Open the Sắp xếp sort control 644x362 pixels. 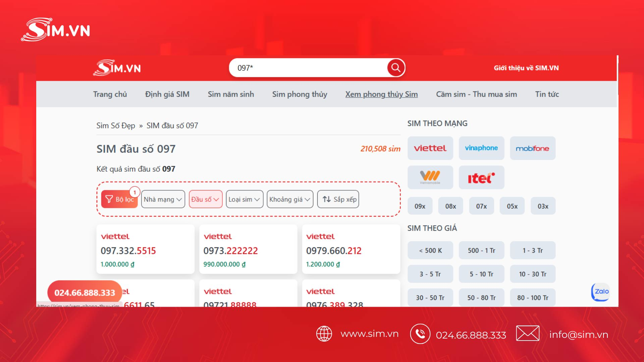[x=338, y=199]
